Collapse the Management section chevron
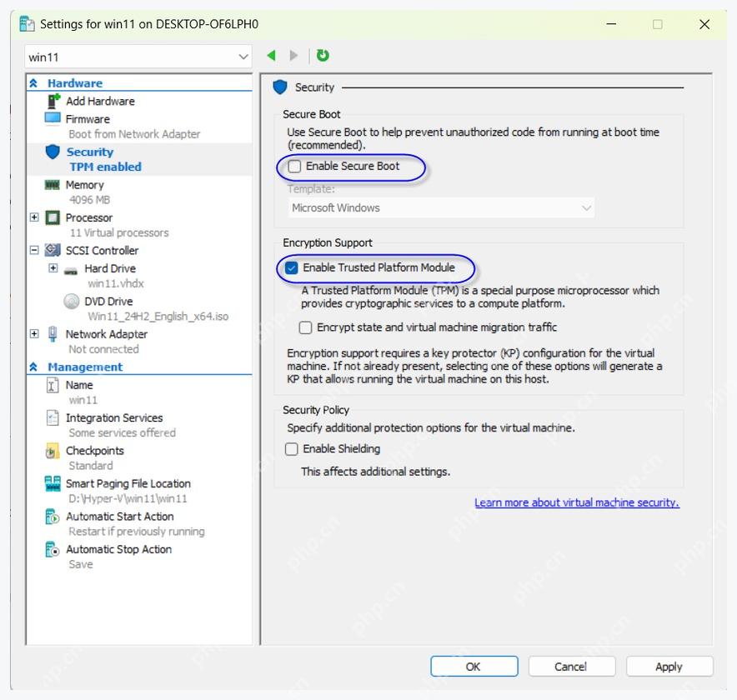 [x=33, y=367]
